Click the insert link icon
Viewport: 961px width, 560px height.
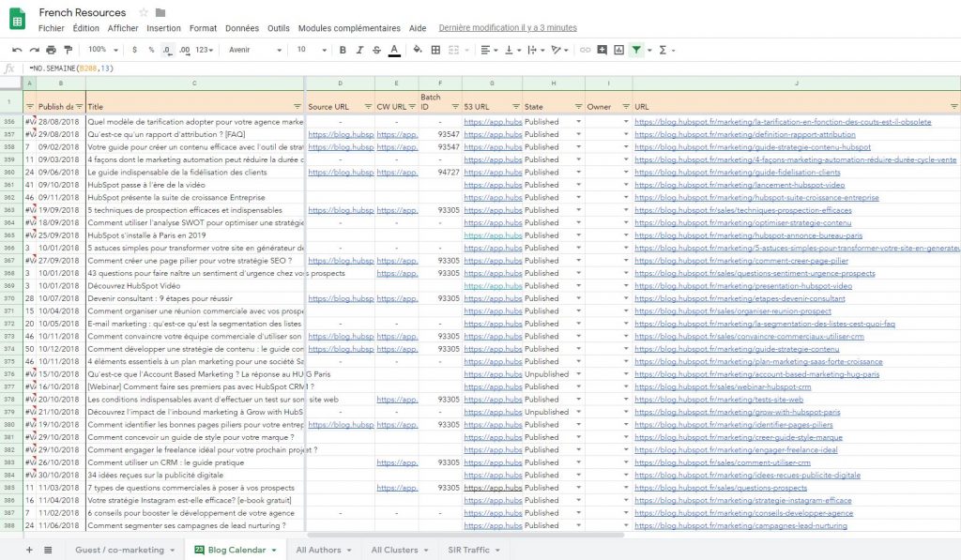pyautogui.click(x=586, y=50)
